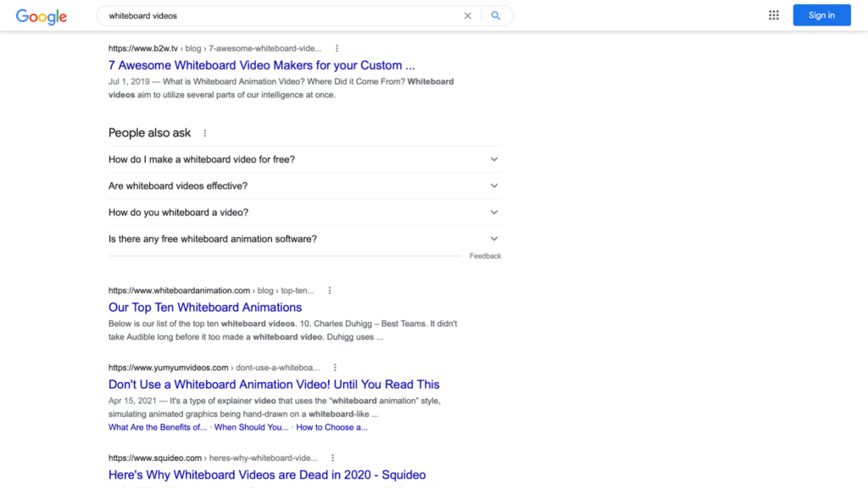Screen dimensions: 868x488
Task: Click the https://www.yumyumvideos.com URL breadcrumb
Action: point(214,368)
